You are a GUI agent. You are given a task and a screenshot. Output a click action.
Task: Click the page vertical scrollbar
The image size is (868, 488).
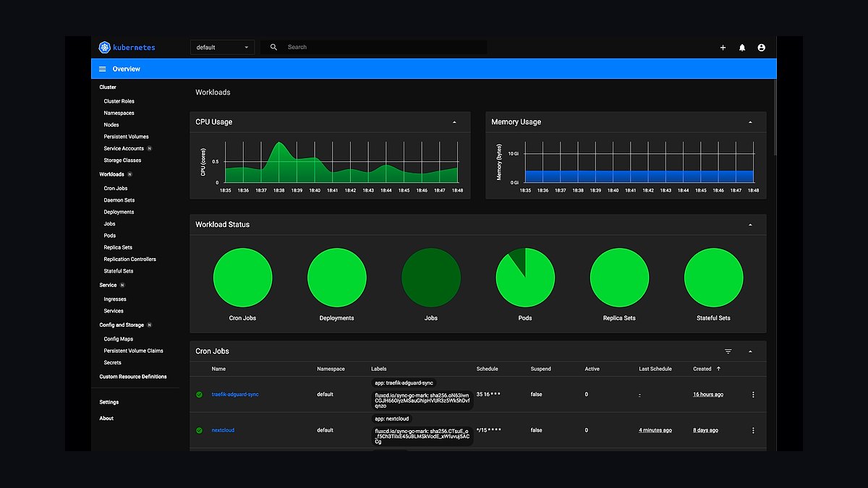coord(775,117)
